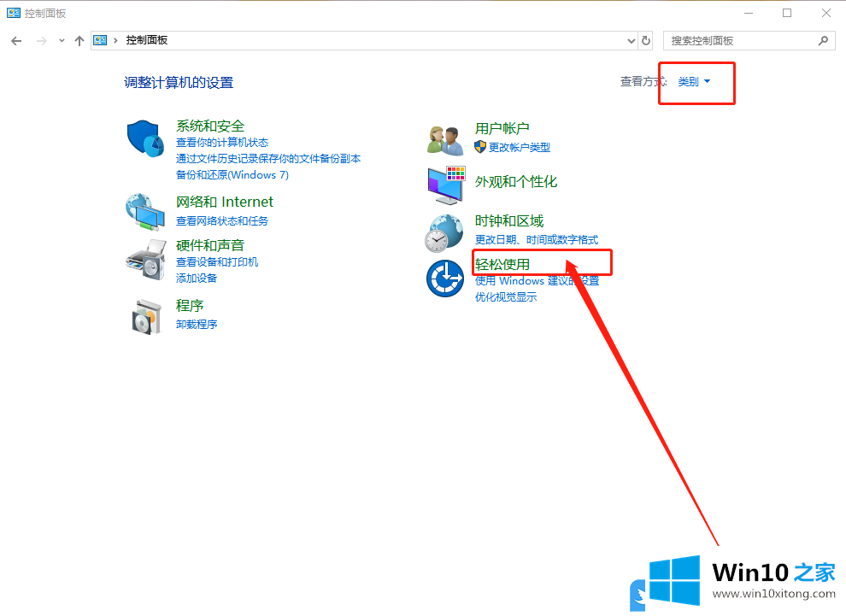Click the 搜索控制面板 search box
Viewport: 846px width, 616px height.
[742, 40]
